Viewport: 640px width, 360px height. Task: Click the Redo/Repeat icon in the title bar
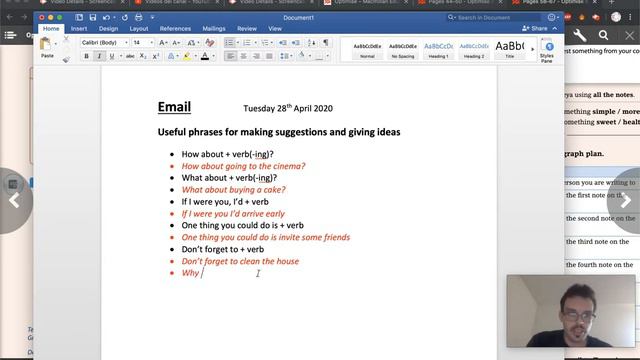124,18
